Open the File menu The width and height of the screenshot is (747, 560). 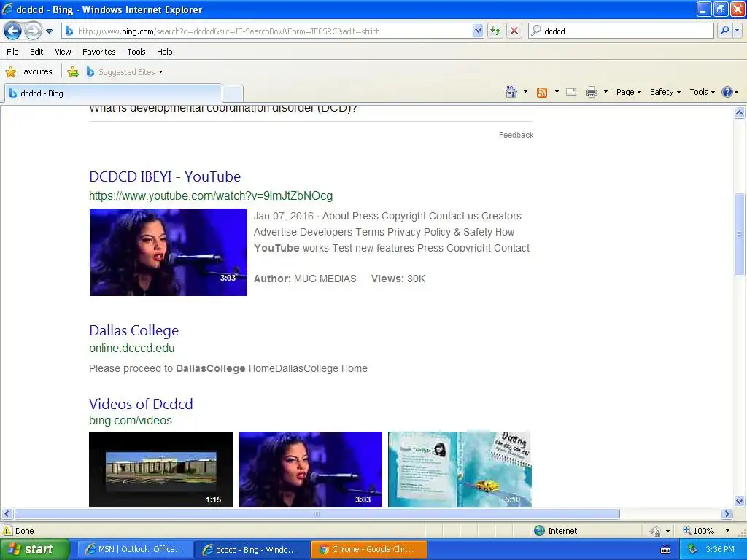tap(13, 52)
